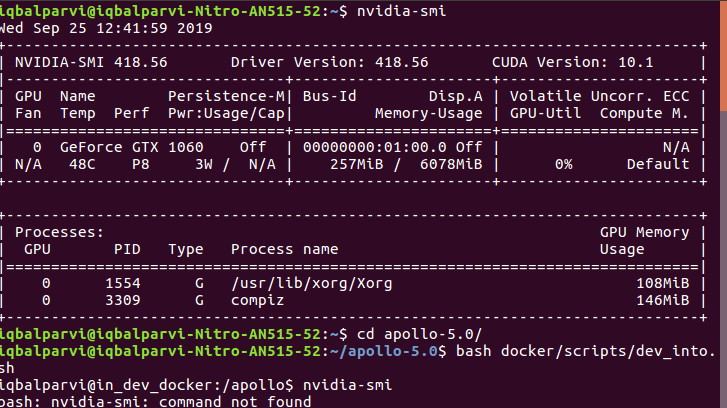Click 'command not found' error text
Screen dimensions: 727x408
[235, 402]
